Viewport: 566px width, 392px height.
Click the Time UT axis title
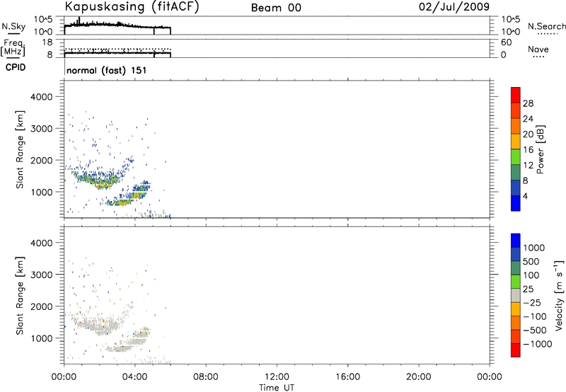click(277, 388)
